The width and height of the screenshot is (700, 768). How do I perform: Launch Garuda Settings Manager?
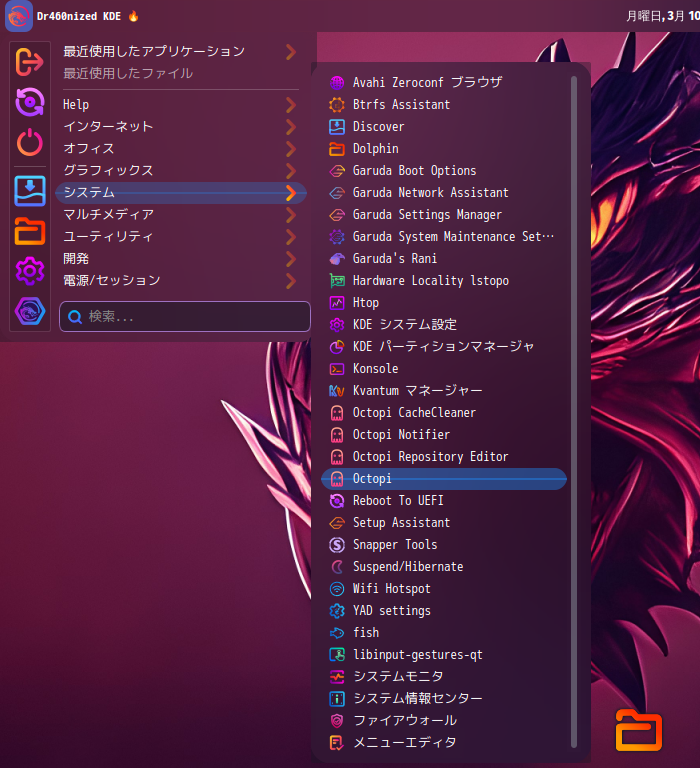(x=444, y=215)
